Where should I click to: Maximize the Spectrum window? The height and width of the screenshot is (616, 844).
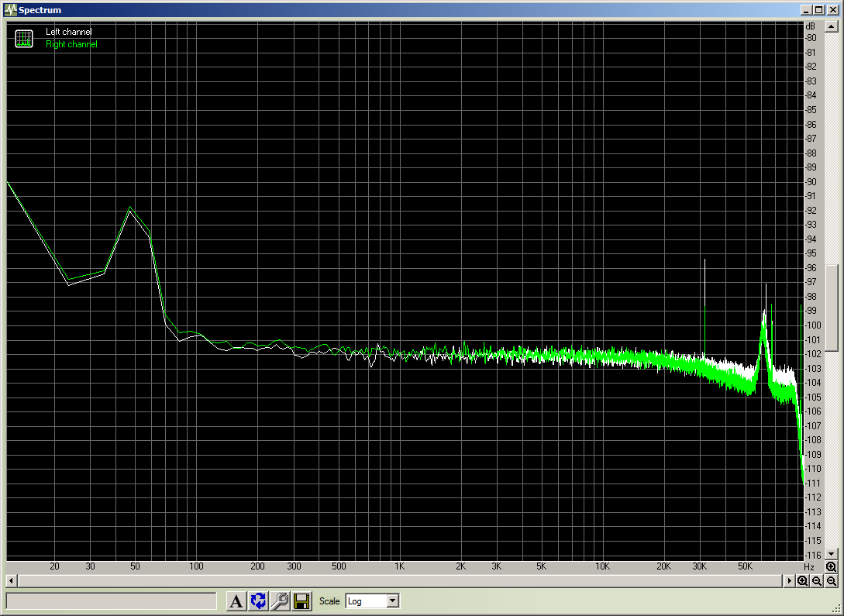(818, 9)
